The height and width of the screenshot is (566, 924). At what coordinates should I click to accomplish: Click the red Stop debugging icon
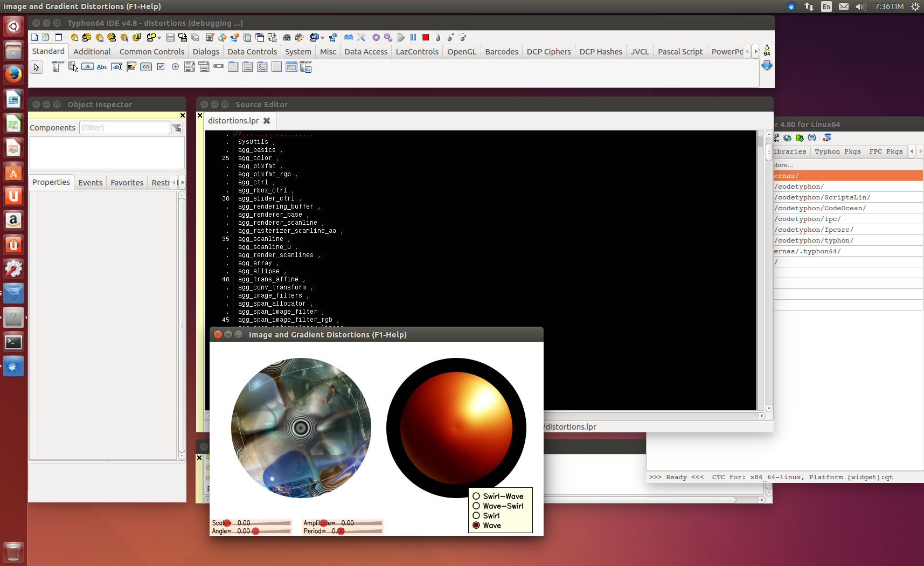[426, 37]
